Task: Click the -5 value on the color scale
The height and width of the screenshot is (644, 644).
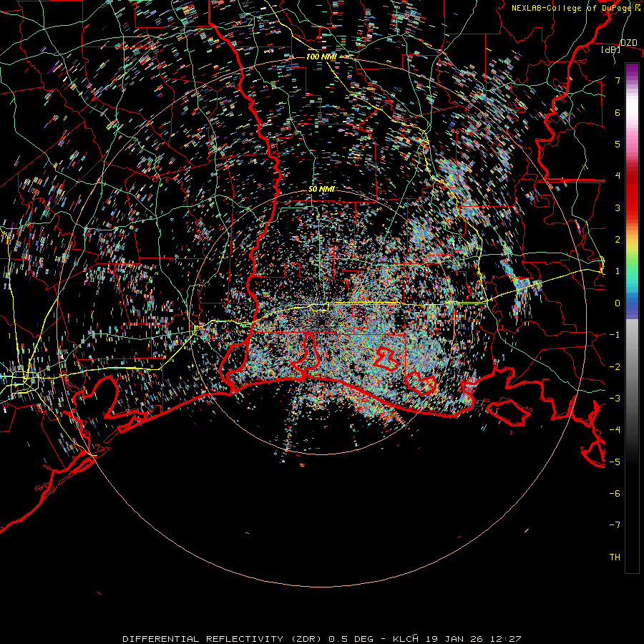Action: (615, 462)
